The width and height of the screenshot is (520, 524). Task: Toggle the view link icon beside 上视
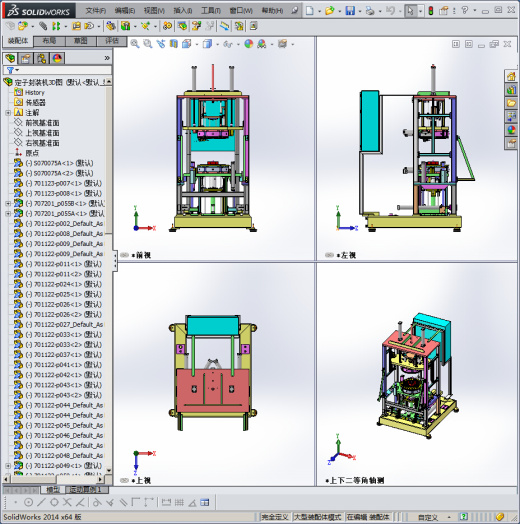(x=124, y=480)
